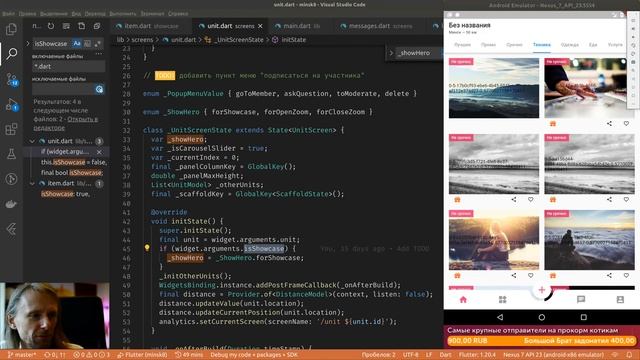The width and height of the screenshot is (640, 360).
Task: Switch to the main.dart tab
Action: coord(301,26)
